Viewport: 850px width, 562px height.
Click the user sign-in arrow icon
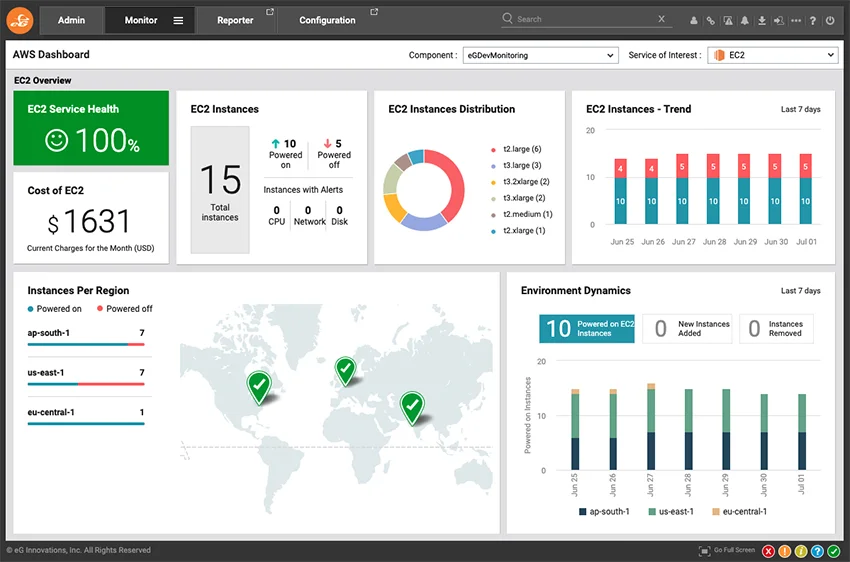[x=778, y=21]
